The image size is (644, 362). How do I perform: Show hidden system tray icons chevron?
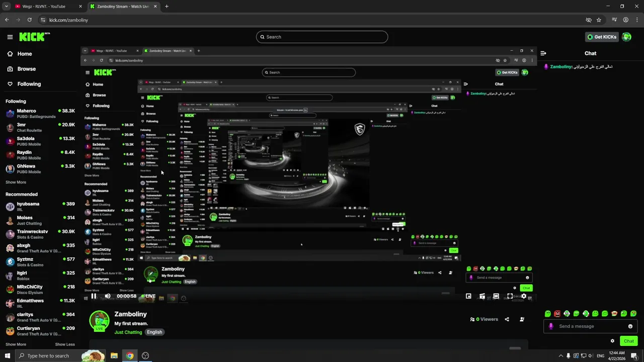561,355
